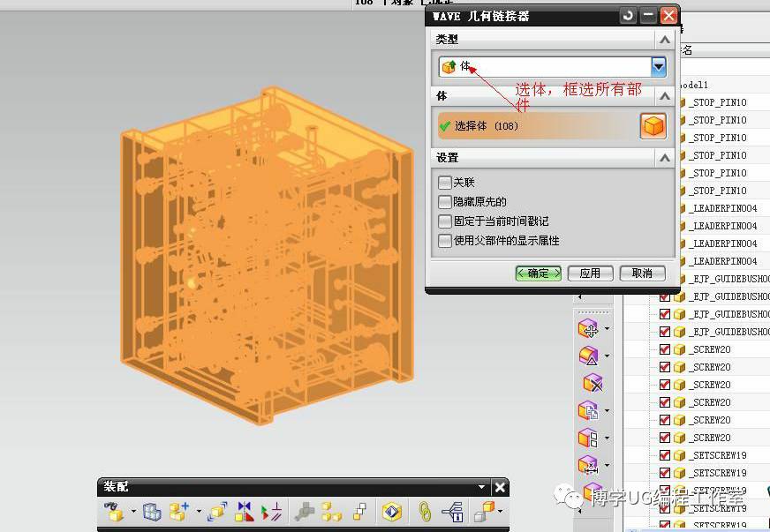Close the 装配 toolbar
770x532 pixels.
tap(500, 487)
